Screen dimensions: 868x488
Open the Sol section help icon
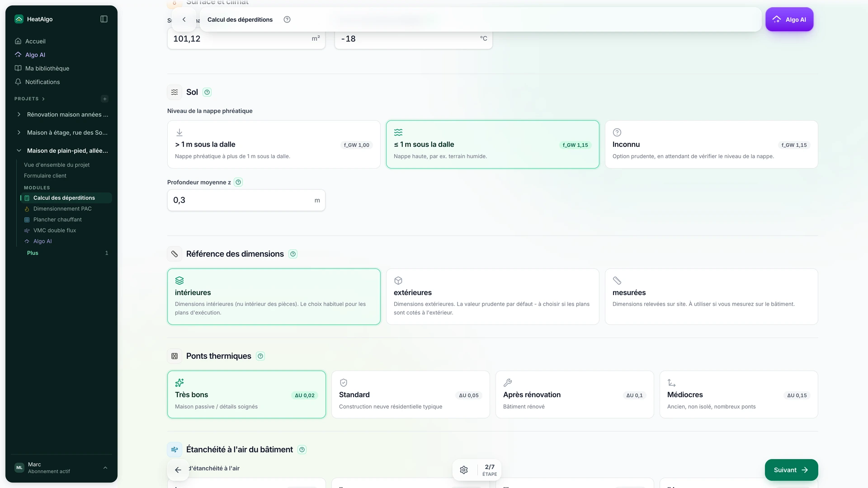[x=207, y=92]
